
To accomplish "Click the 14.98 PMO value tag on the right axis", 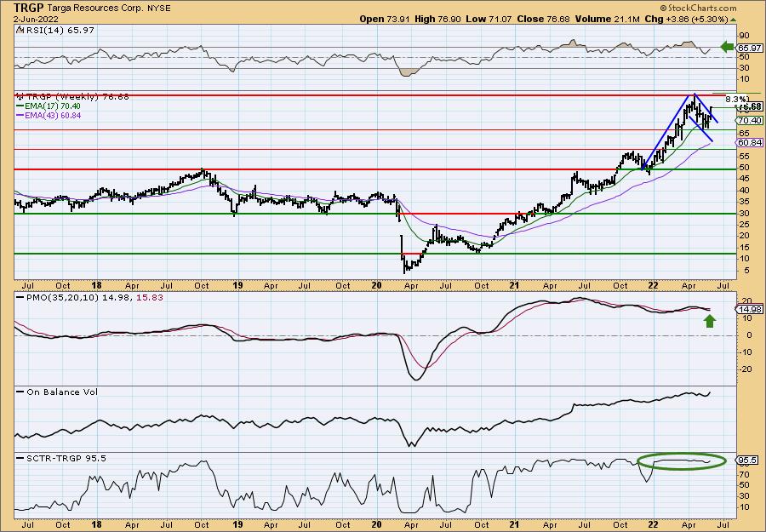I will tap(750, 309).
